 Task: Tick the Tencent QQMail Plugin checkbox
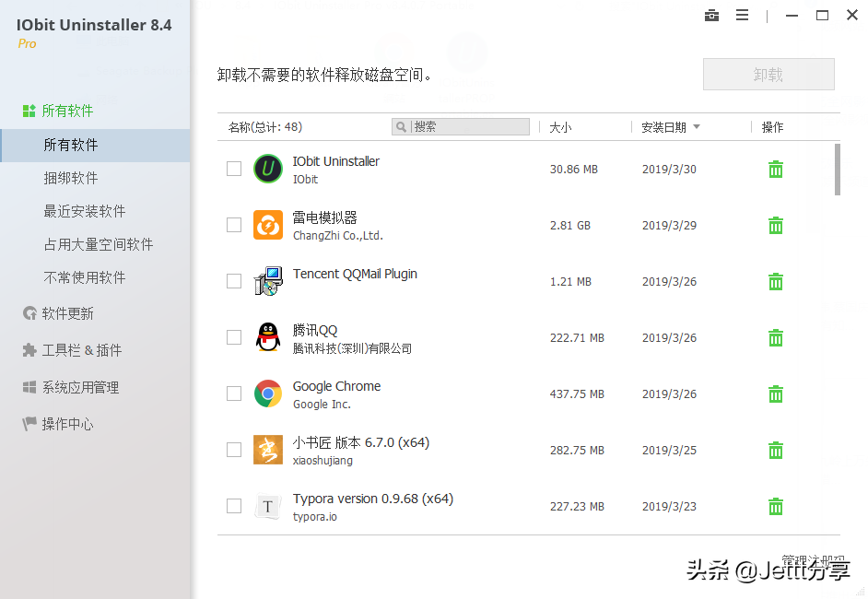click(234, 281)
